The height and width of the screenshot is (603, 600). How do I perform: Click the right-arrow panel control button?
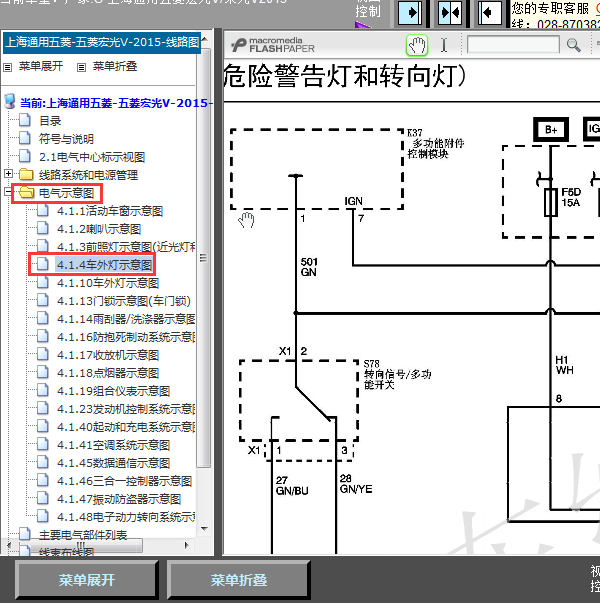click(x=410, y=13)
